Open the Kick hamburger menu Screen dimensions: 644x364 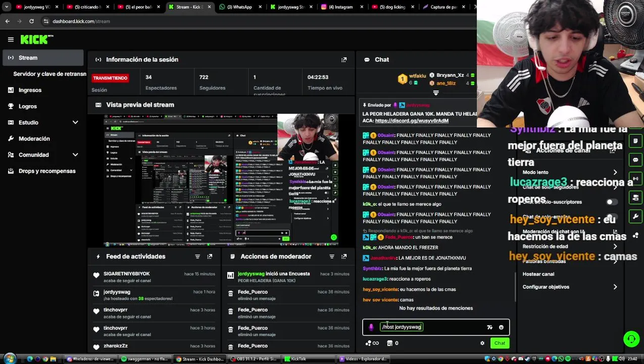click(x=11, y=39)
